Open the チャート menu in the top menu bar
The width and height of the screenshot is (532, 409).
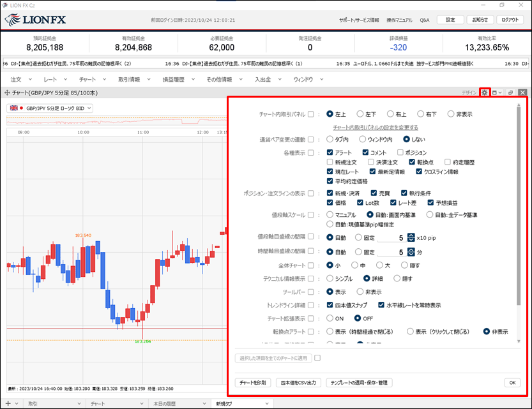tap(93, 79)
